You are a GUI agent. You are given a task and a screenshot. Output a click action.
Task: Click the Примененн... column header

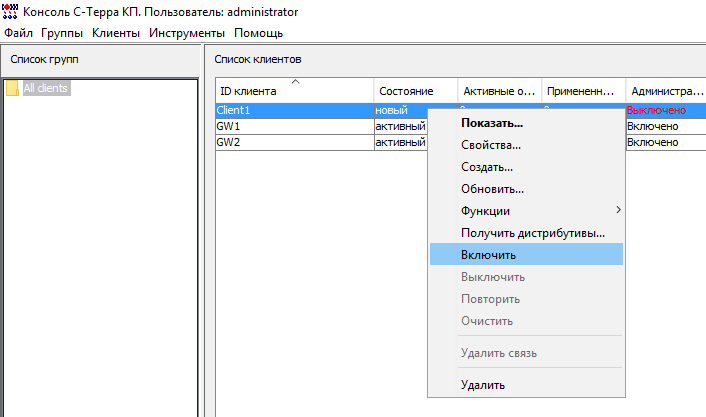pos(584,91)
